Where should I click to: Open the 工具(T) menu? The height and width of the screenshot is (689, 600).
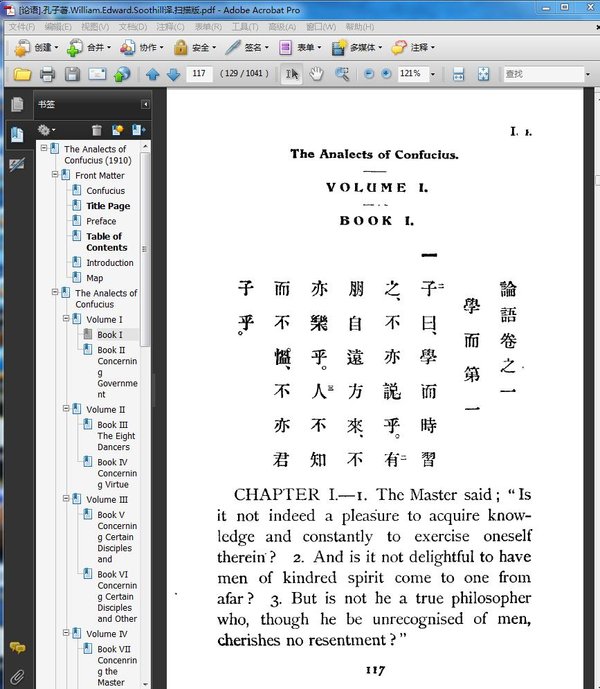[x=245, y=27]
